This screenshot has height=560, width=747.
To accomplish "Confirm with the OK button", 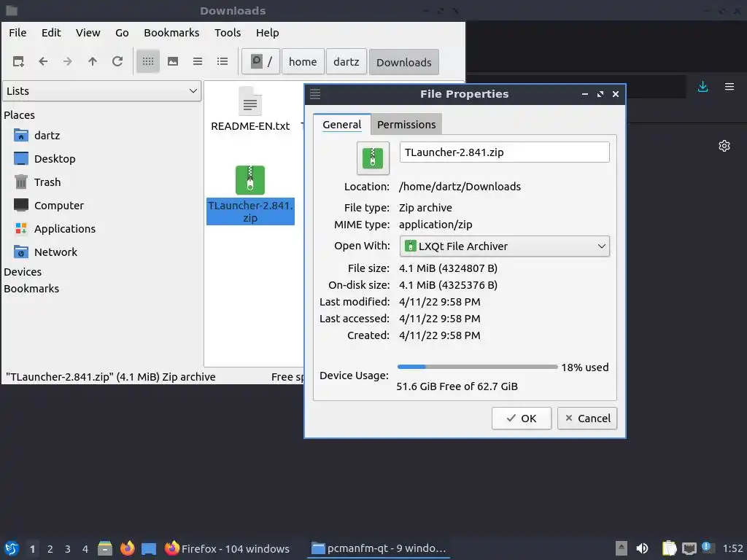I will tap(522, 419).
